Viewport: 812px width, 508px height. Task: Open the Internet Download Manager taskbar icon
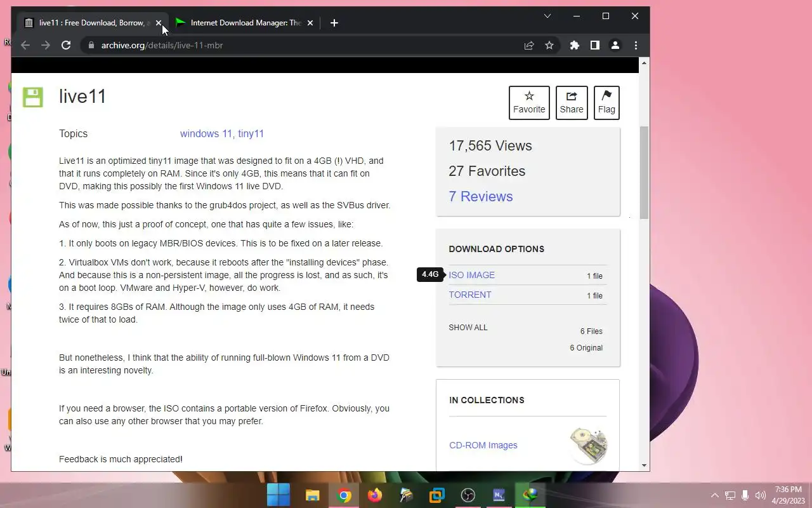530,495
